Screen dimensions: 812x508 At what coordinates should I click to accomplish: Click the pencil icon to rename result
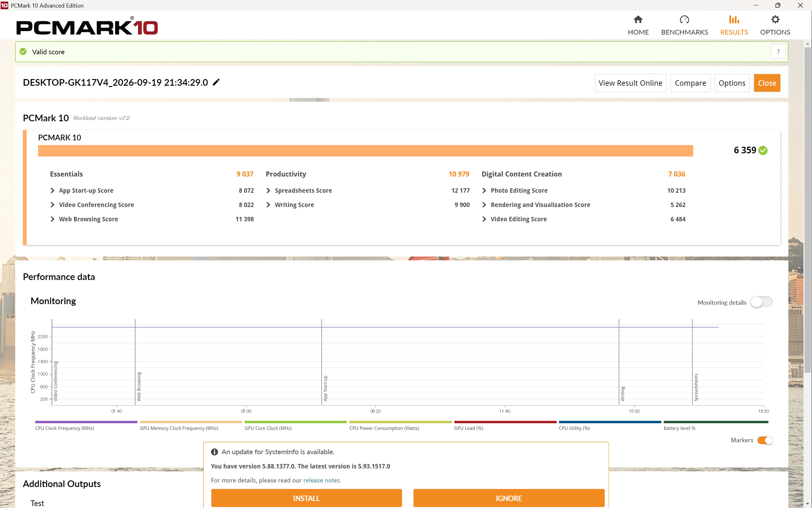coord(216,82)
